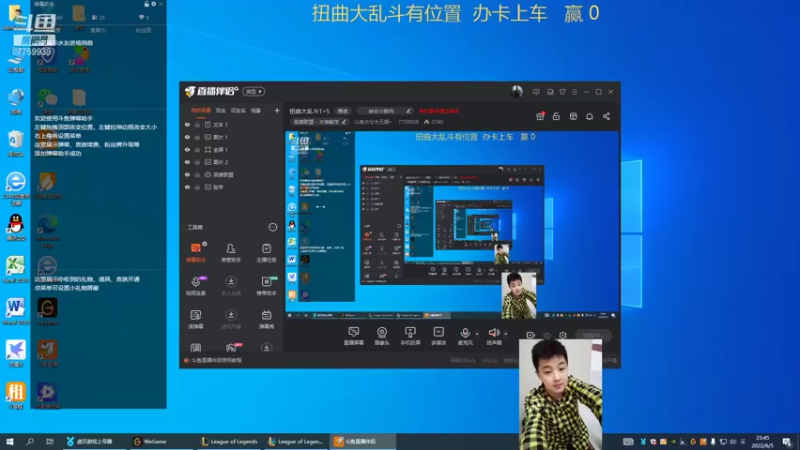800x450 pixels.
Task: Toggle preview eye icon in bottom bar
Action: coord(547,335)
